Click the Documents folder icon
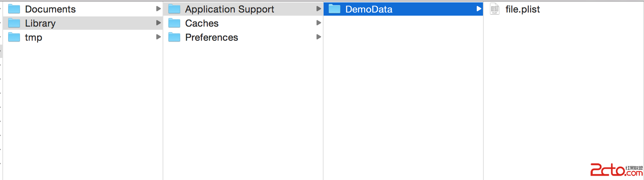The height and width of the screenshot is (180, 644). coord(14,9)
